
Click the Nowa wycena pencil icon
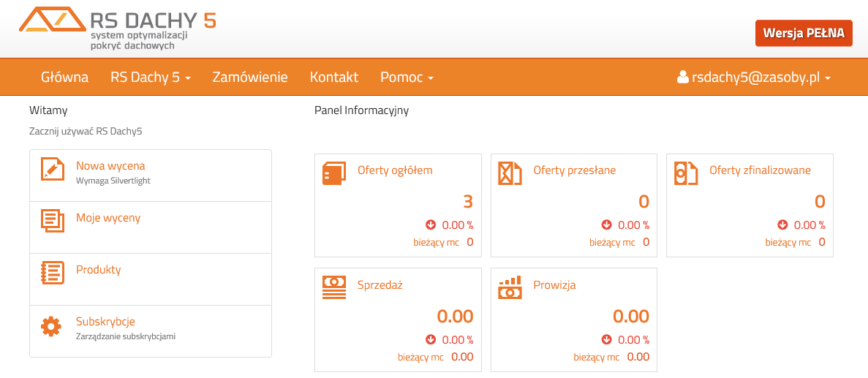click(52, 169)
